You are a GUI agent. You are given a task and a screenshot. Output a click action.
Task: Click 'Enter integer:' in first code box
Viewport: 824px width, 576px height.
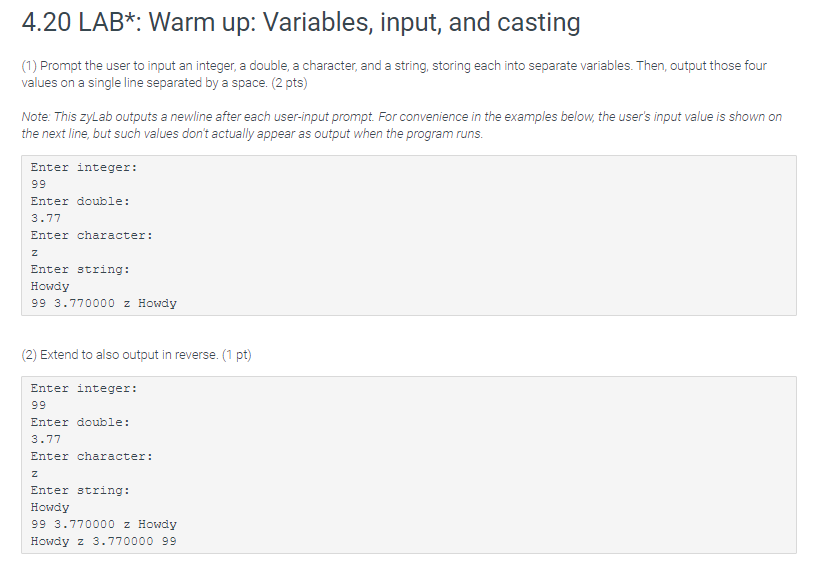(84, 168)
